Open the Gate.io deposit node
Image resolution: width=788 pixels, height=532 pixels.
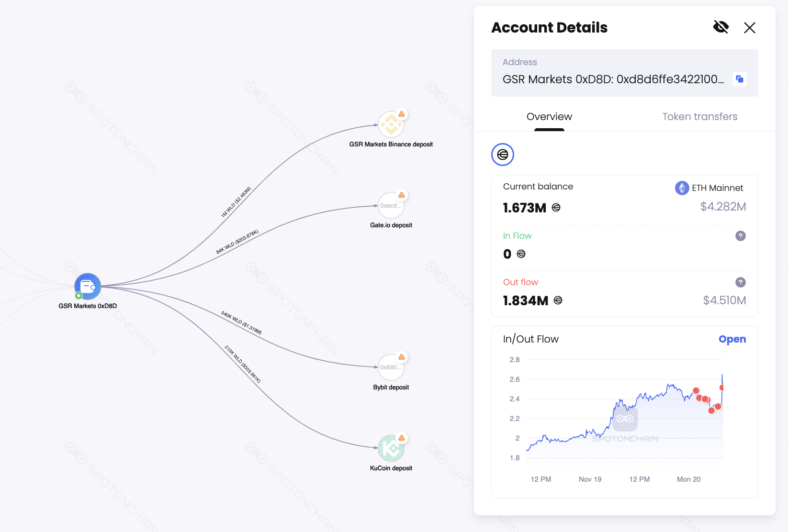pyautogui.click(x=391, y=206)
